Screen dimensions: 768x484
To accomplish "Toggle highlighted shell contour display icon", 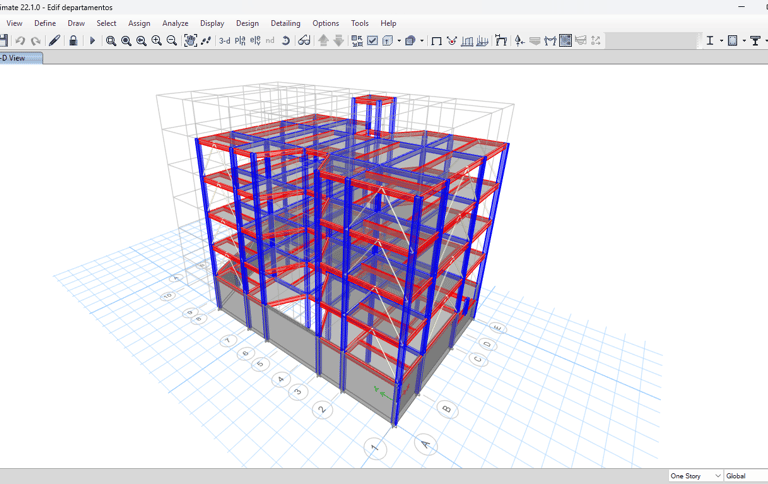I will [x=565, y=41].
